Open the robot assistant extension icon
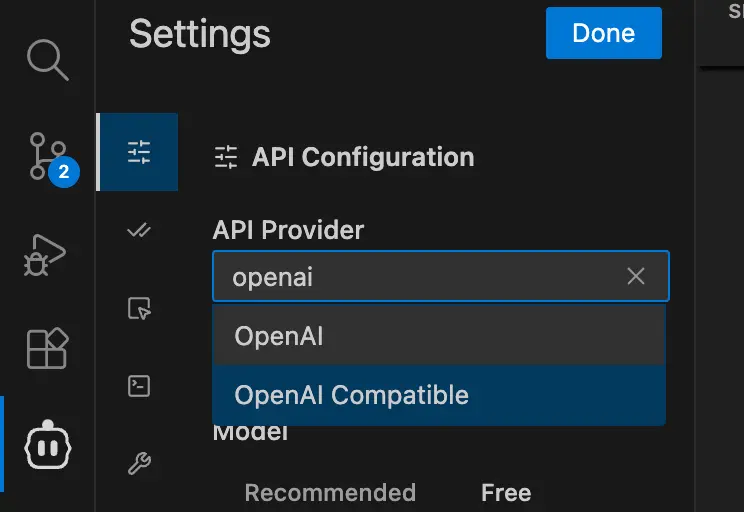This screenshot has width=744, height=512. point(47,445)
